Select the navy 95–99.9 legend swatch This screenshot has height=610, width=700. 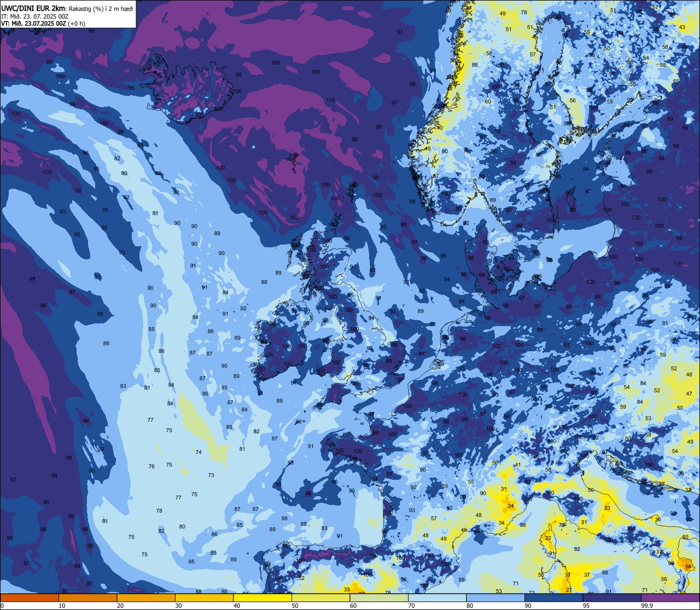612,597
